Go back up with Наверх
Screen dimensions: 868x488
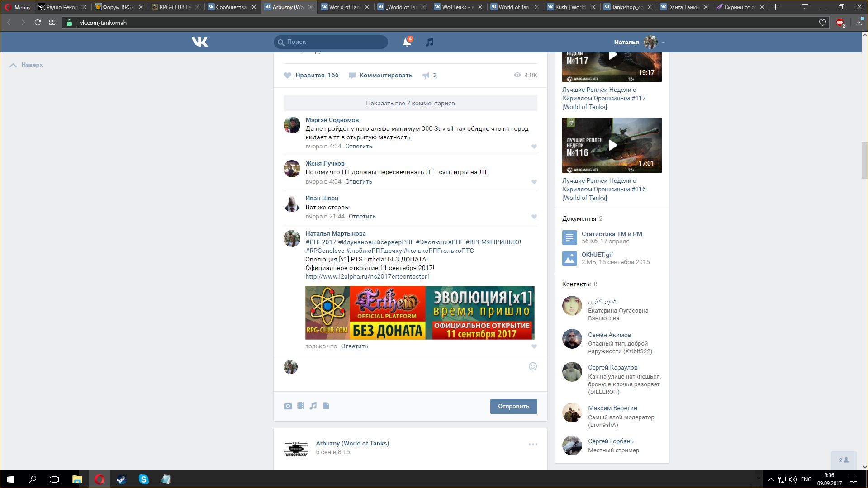coord(26,65)
